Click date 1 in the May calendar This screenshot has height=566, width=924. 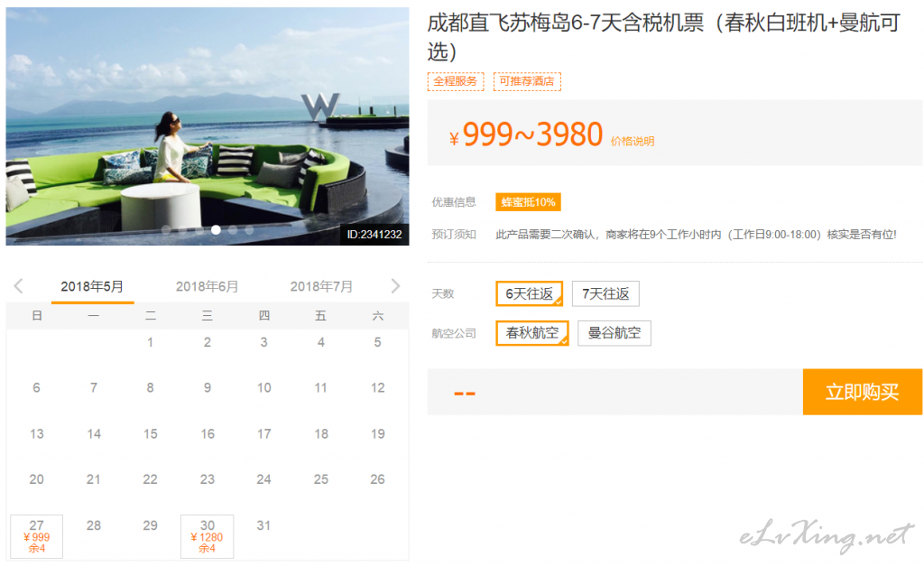pos(151,342)
